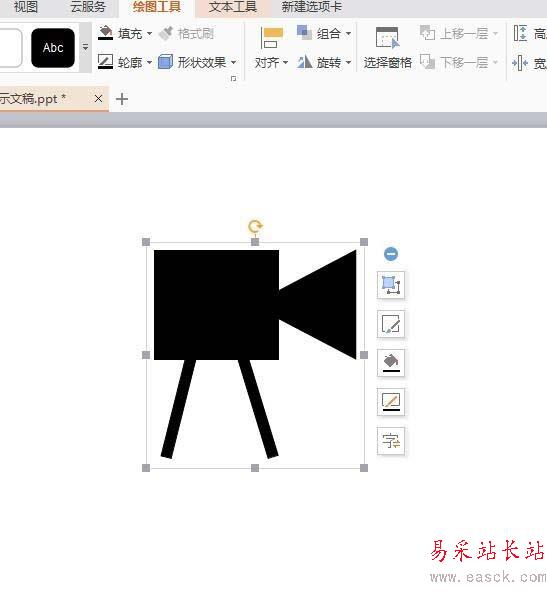Click the floating edit shape pencil button

(391, 324)
